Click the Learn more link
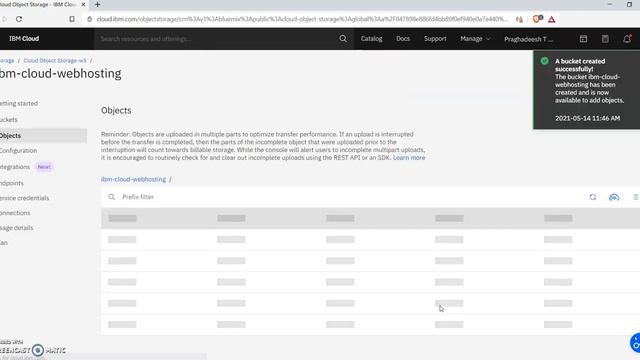640x360 pixels. [409, 158]
